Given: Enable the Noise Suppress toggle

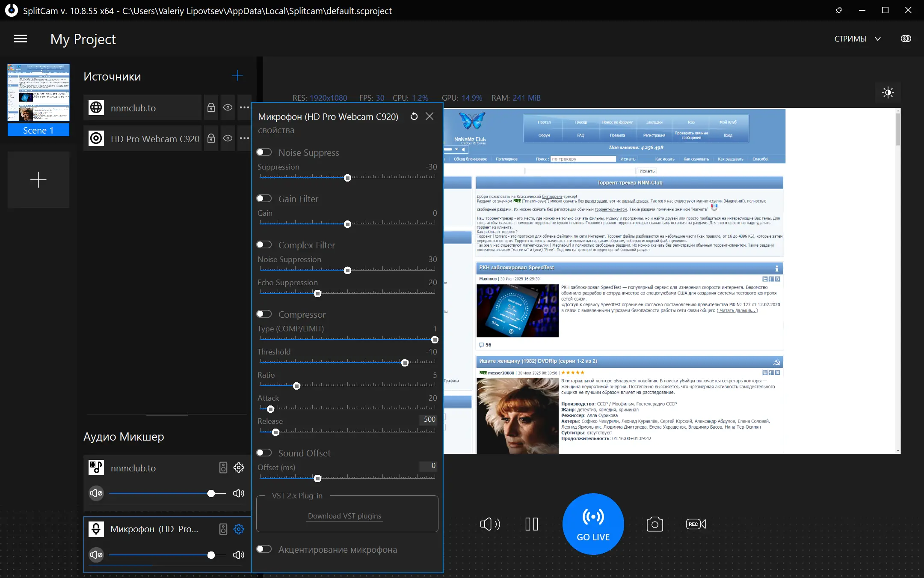Looking at the screenshot, I should click(x=264, y=152).
